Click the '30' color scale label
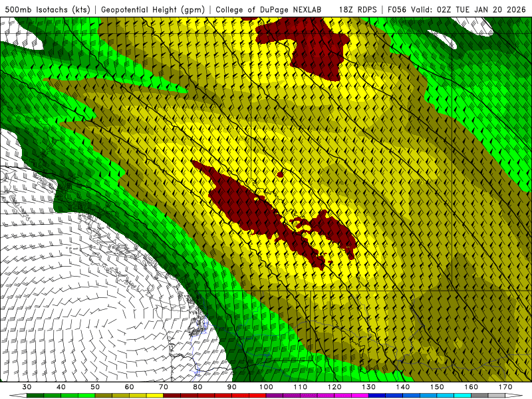The image size is (532, 399). tap(27, 387)
